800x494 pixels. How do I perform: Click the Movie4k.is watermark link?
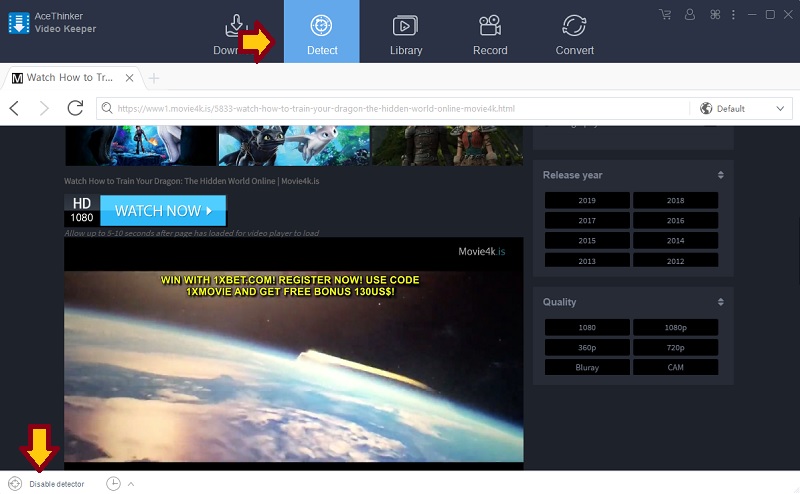click(x=481, y=251)
